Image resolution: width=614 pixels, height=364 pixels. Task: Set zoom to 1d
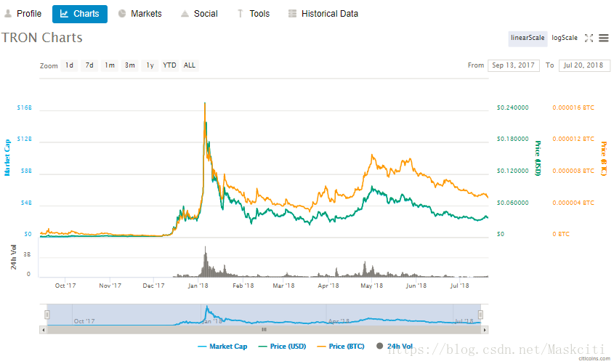69,65
